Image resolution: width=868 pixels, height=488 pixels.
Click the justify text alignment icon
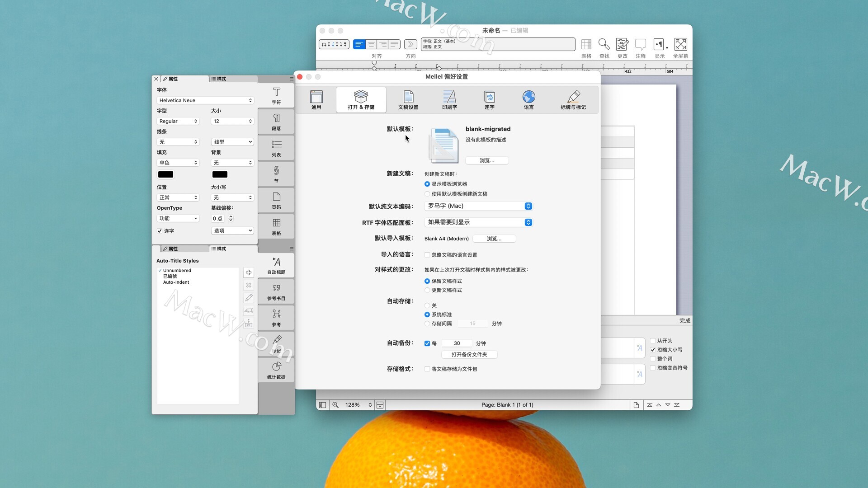pos(395,44)
